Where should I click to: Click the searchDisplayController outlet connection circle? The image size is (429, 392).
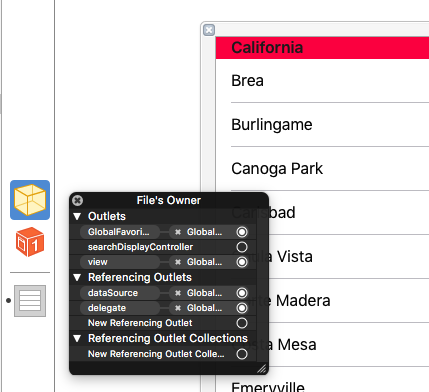pyautogui.click(x=242, y=247)
